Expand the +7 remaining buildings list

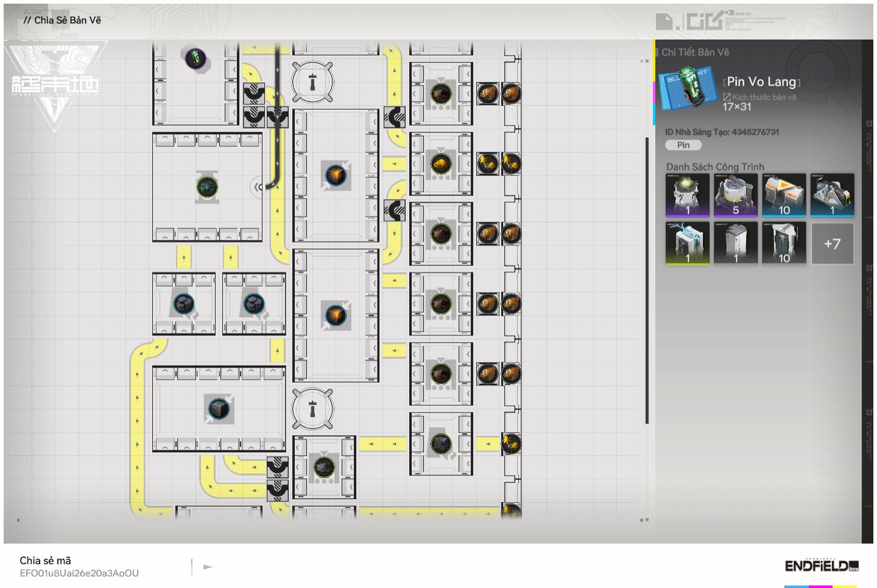tap(832, 244)
